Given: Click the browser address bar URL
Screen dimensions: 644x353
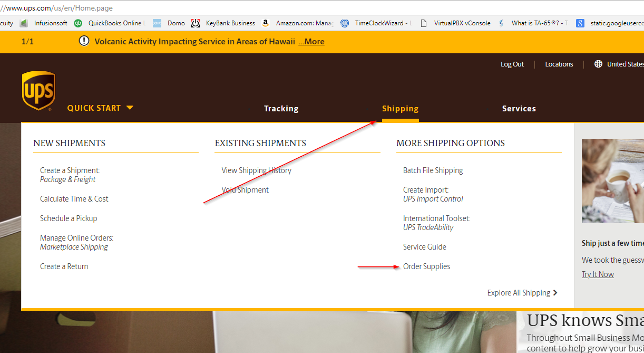Looking at the screenshot, I should click(x=56, y=8).
